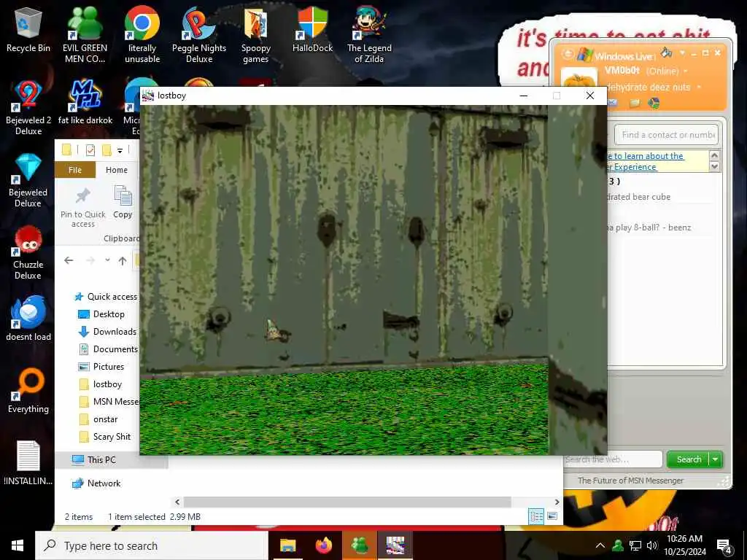Launch Bejeweled Deluxe diamond icon

[28, 180]
